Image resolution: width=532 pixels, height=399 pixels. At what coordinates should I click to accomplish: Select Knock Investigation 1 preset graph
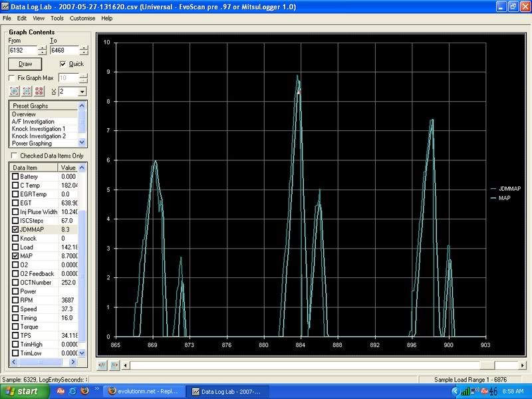(39, 128)
